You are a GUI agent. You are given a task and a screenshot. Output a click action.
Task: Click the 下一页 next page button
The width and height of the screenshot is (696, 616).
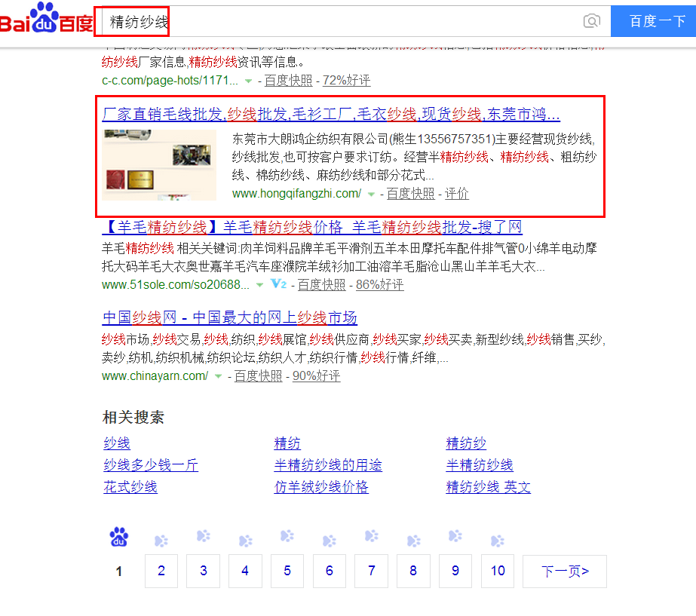[x=564, y=571]
